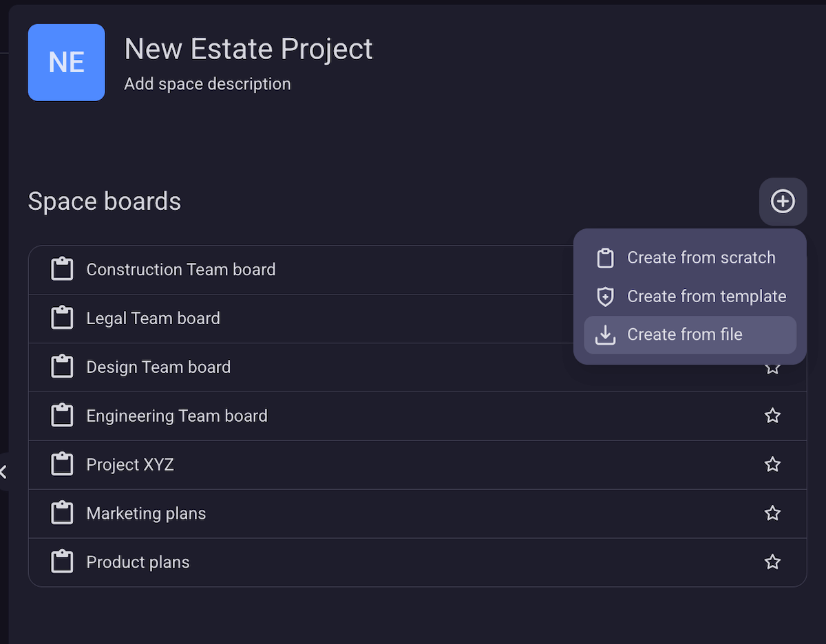
Task: Click the Marketing plans clipboard icon
Action: [x=62, y=513]
